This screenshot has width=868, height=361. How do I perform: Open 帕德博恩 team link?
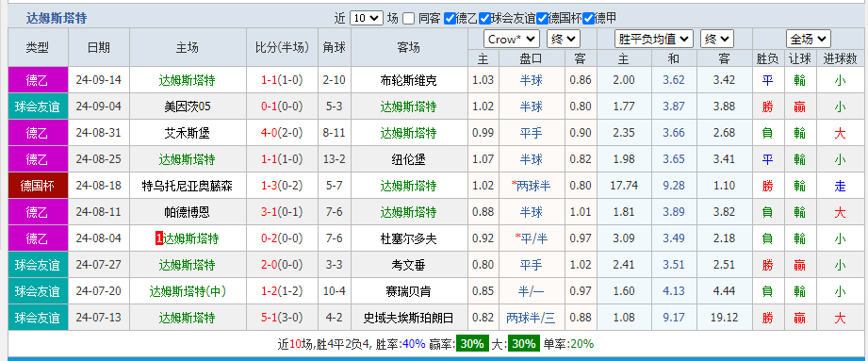(187, 212)
